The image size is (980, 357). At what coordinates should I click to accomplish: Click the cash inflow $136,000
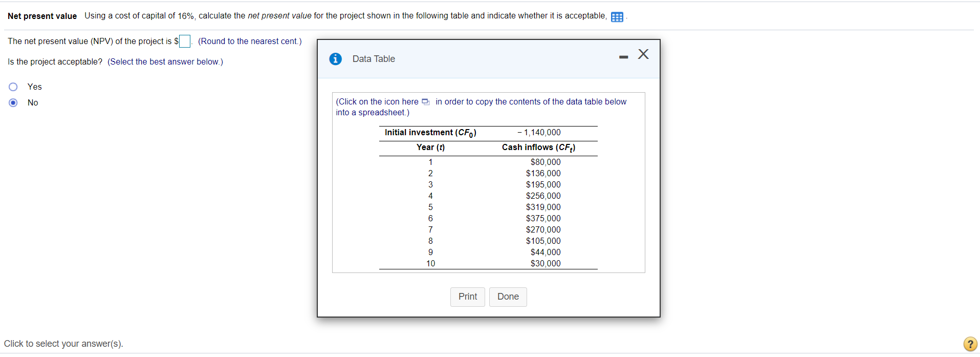pyautogui.click(x=543, y=173)
